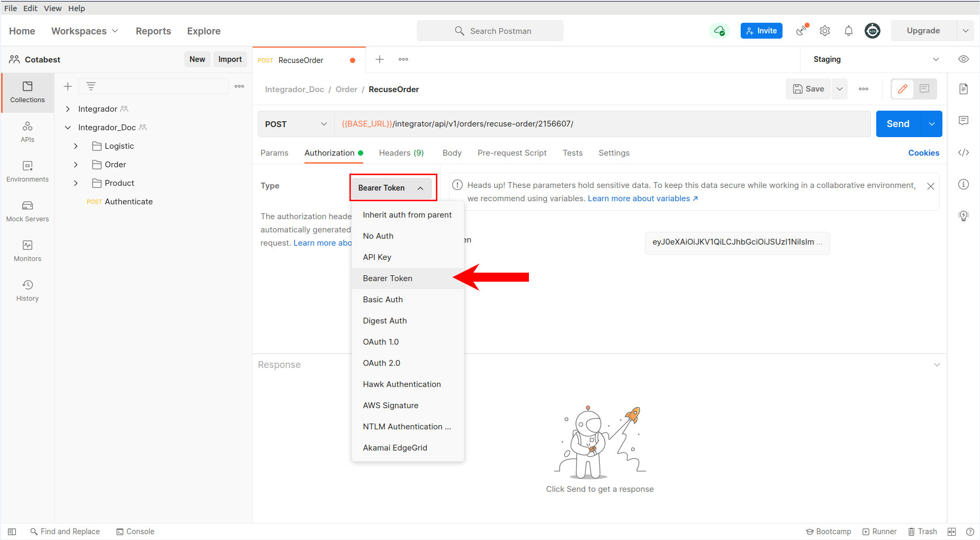Image resolution: width=980 pixels, height=540 pixels.
Task: Open the Save options dropdown arrow
Action: pyautogui.click(x=840, y=89)
